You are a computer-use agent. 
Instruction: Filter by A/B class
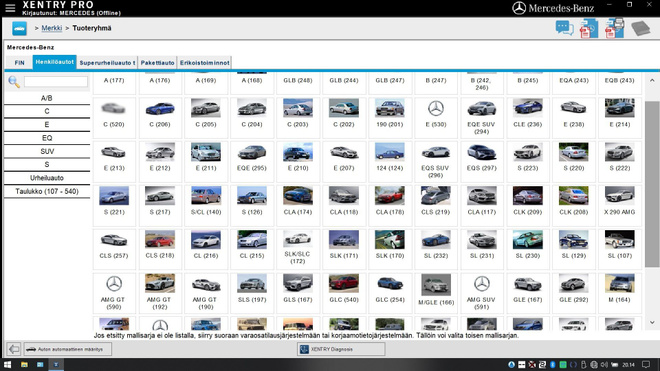[x=47, y=98]
